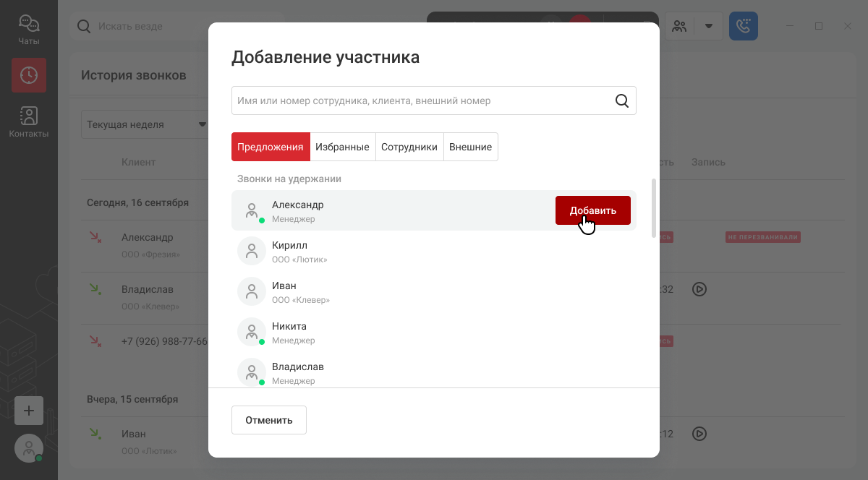Image resolution: width=868 pixels, height=480 pixels.
Task: Open user profile avatar at bottom-left
Action: click(29, 448)
